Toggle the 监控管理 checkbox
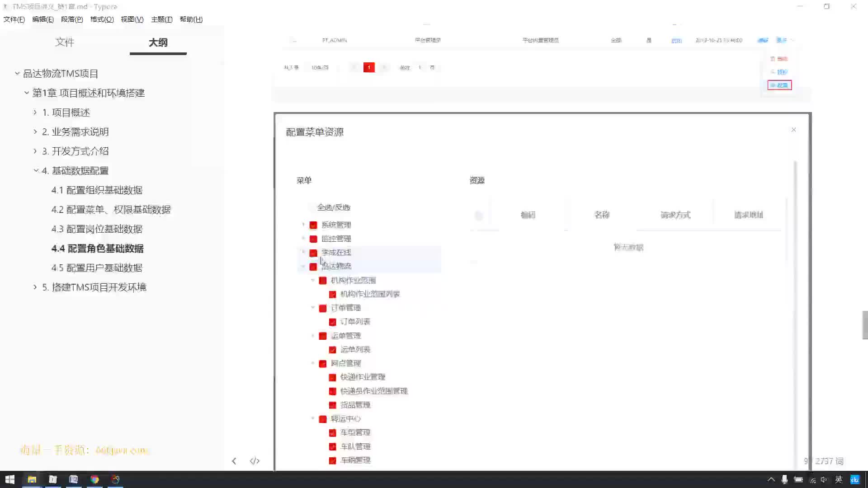This screenshot has height=488, width=868. click(x=313, y=239)
